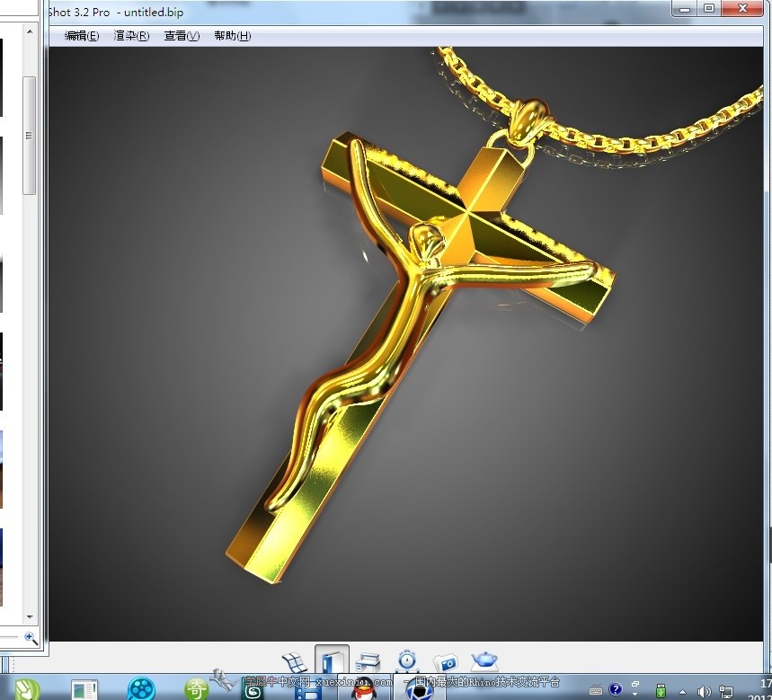Viewport: 772px width, 700px height.
Task: Click the network tray icon
Action: tap(726, 692)
